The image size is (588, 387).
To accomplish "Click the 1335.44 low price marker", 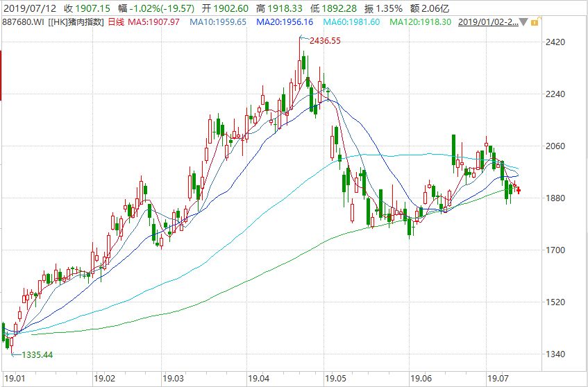I will tap(37, 354).
